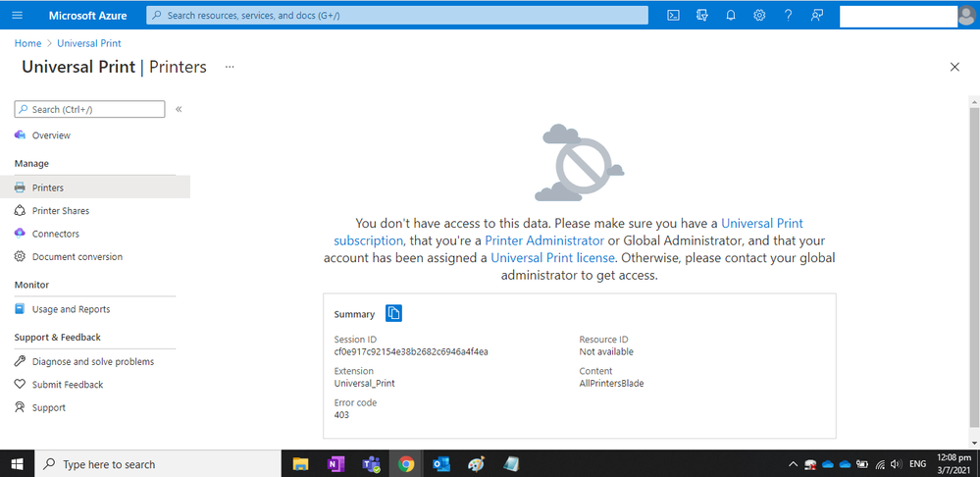Show hidden system tray icons chevron
Image resolution: width=980 pixels, height=477 pixels.
794,464
